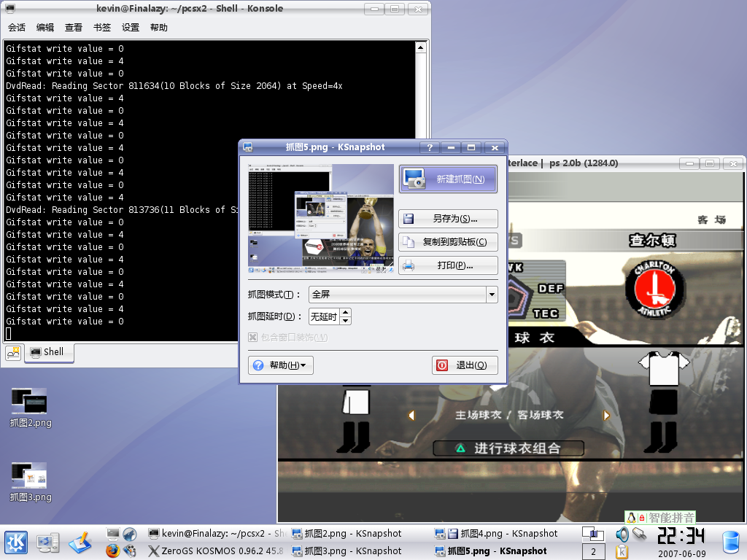Image resolution: width=747 pixels, height=560 pixels.
Task: Increase the capture delay spinner
Action: pos(346,312)
